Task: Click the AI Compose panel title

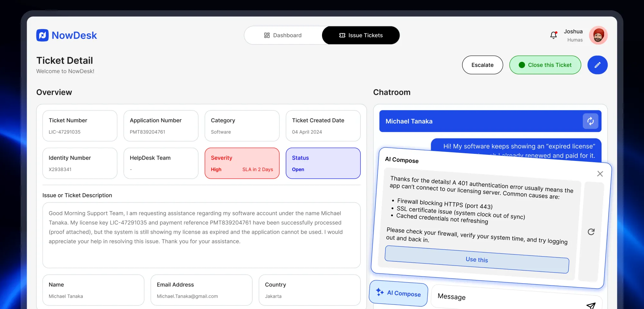Action: [x=402, y=160]
